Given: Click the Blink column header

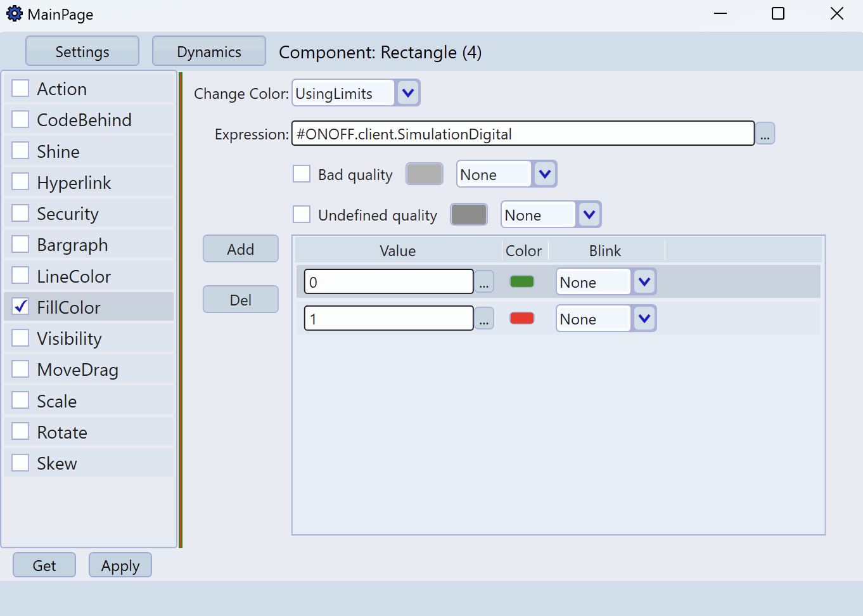Looking at the screenshot, I should tap(605, 251).
